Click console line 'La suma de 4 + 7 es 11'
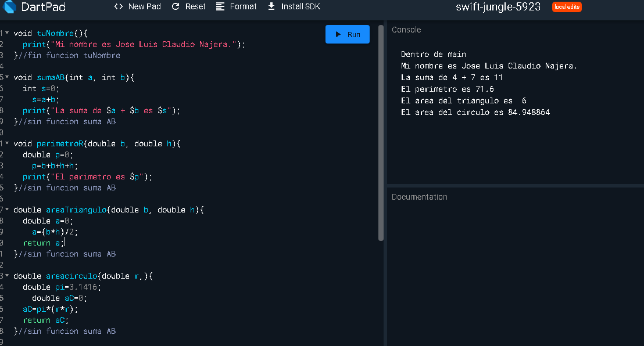 [x=452, y=78]
